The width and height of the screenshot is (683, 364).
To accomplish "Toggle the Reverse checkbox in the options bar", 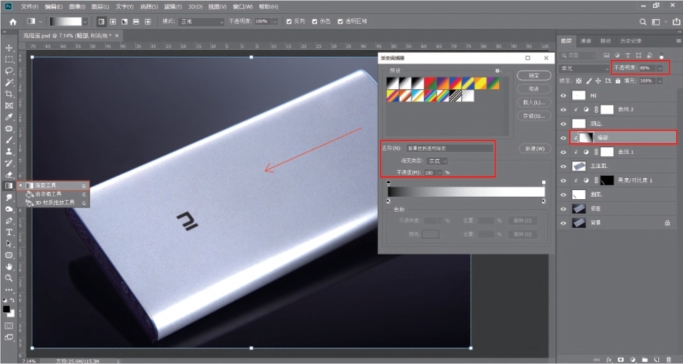I will (x=289, y=21).
